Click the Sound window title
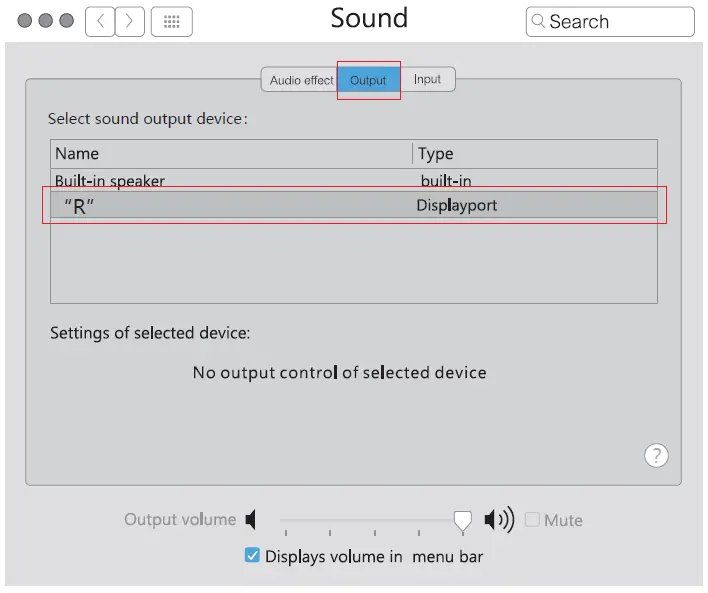The image size is (708, 593). click(369, 19)
